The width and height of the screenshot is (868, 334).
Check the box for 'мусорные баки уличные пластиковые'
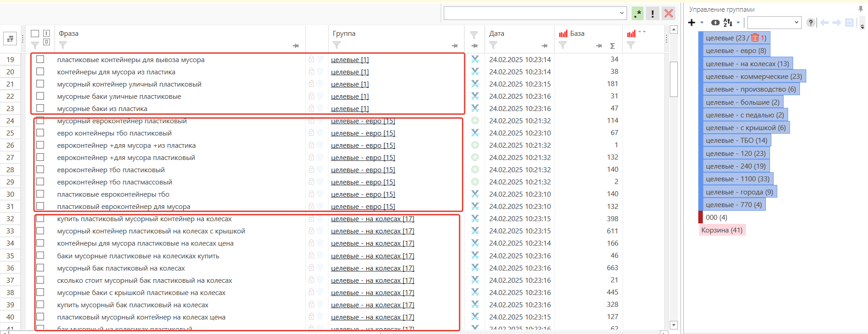(40, 96)
